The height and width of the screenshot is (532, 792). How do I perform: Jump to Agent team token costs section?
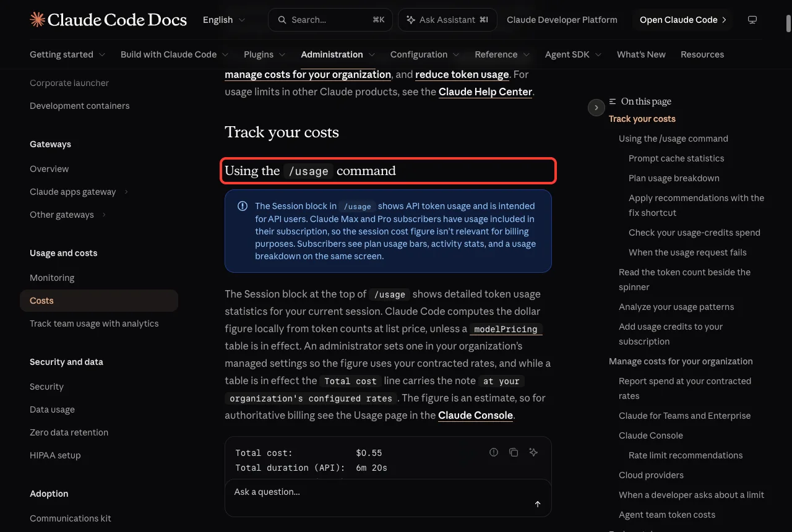[667, 515]
